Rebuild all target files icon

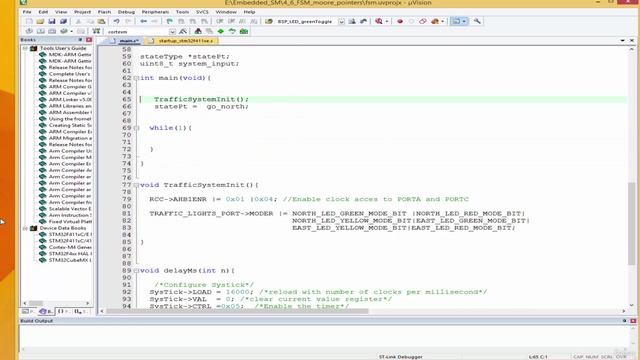52,31
